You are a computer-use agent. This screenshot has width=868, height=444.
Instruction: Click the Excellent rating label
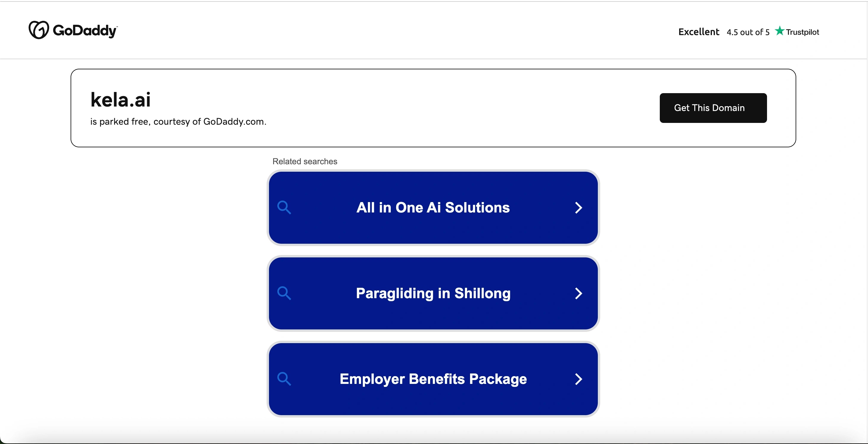(x=699, y=32)
